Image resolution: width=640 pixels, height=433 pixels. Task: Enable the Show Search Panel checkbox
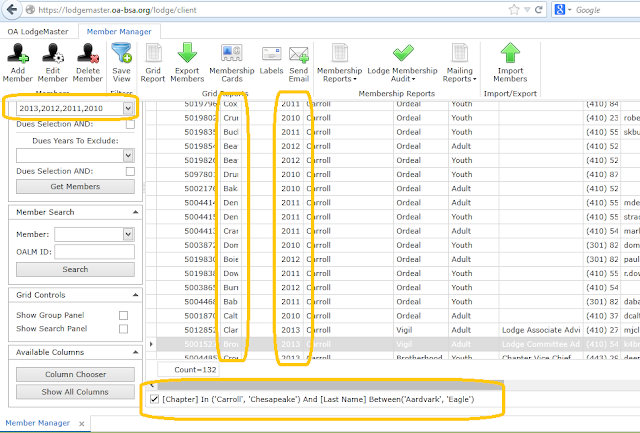[123, 328]
